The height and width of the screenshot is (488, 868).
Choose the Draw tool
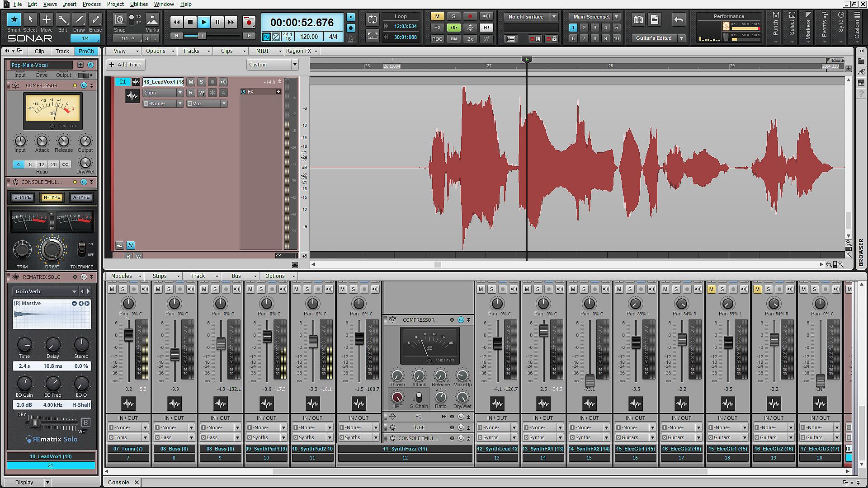[79, 19]
